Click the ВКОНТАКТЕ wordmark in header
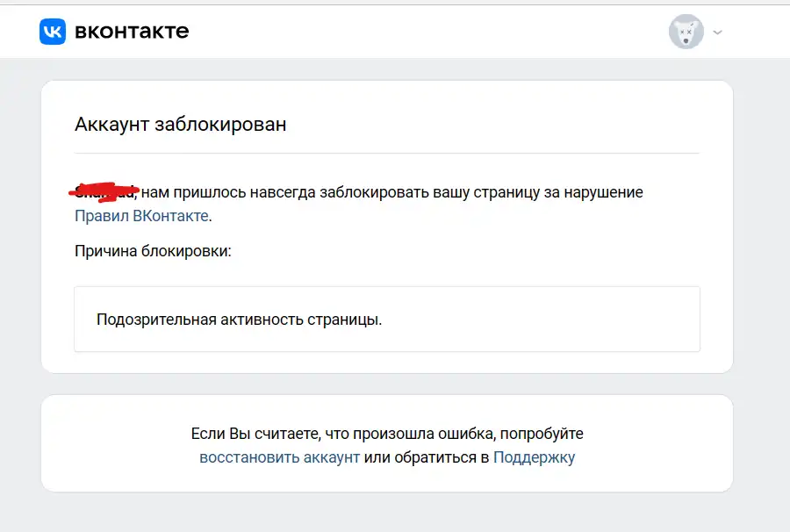Screen dimensions: 790x532 [132, 32]
